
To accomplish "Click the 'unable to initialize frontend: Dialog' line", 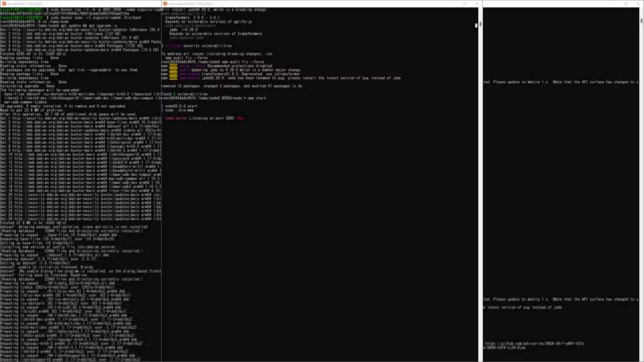I will coord(47,267).
